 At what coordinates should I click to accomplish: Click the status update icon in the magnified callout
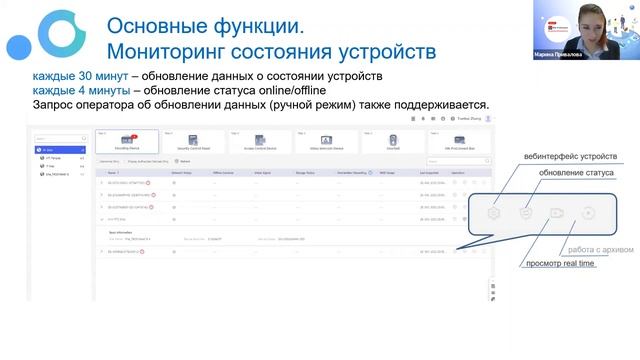click(x=526, y=213)
